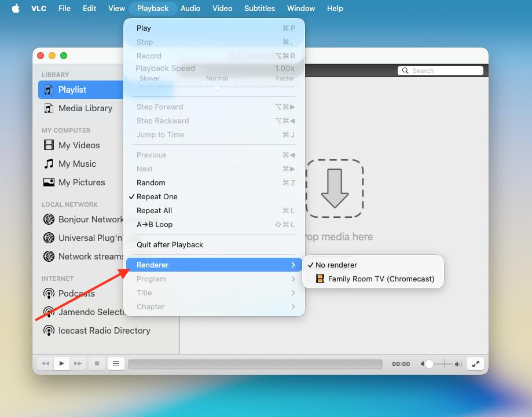Open the Apple menu

tap(16, 8)
